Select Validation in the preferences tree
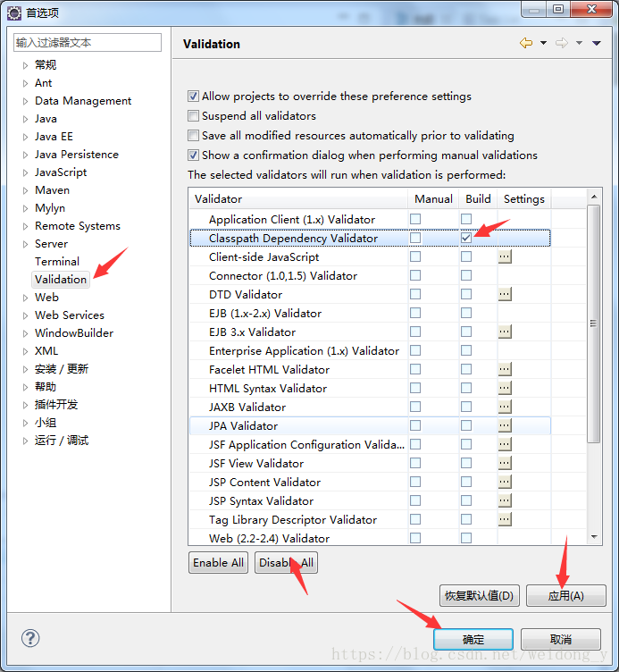This screenshot has width=619, height=672. [x=61, y=280]
